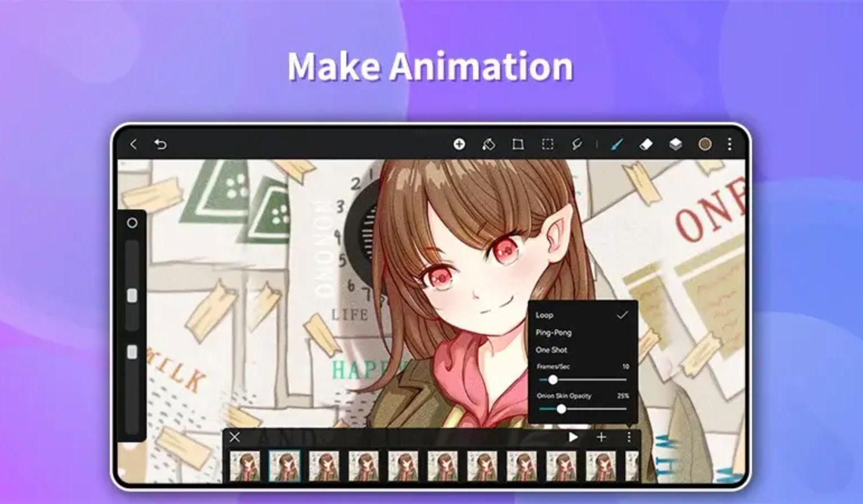Screen dimensions: 863x504
Task: Click the circle icon on left sidebar
Action: 132,223
